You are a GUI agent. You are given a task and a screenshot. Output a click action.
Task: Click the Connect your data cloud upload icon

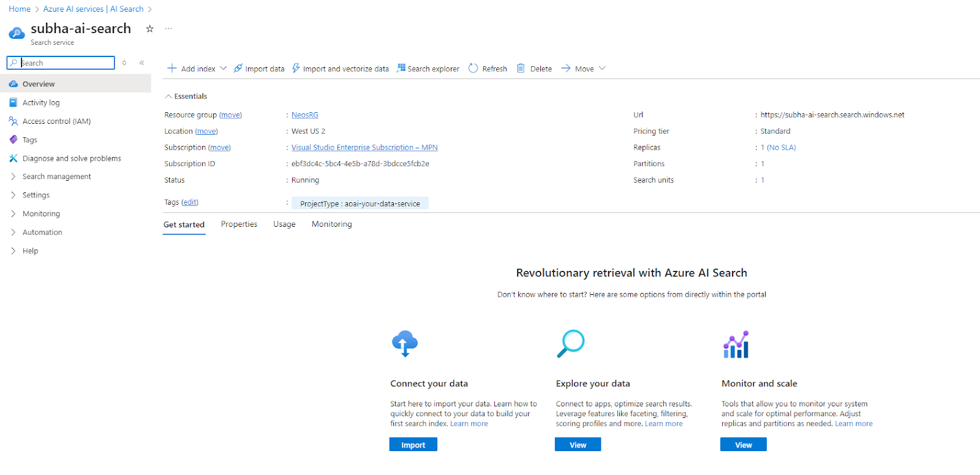click(x=405, y=344)
